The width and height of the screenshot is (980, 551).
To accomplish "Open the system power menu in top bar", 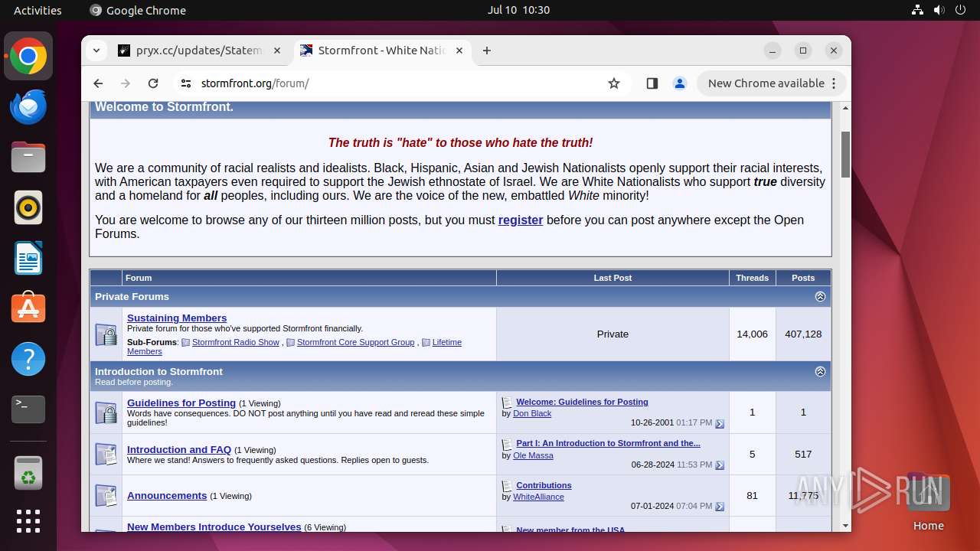I will click(x=960, y=10).
